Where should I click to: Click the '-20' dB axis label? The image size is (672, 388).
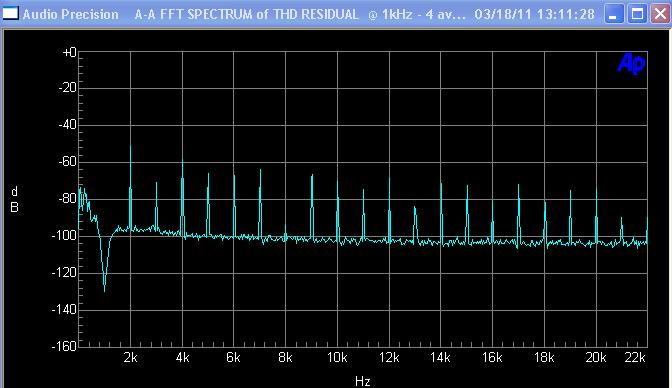(67, 88)
